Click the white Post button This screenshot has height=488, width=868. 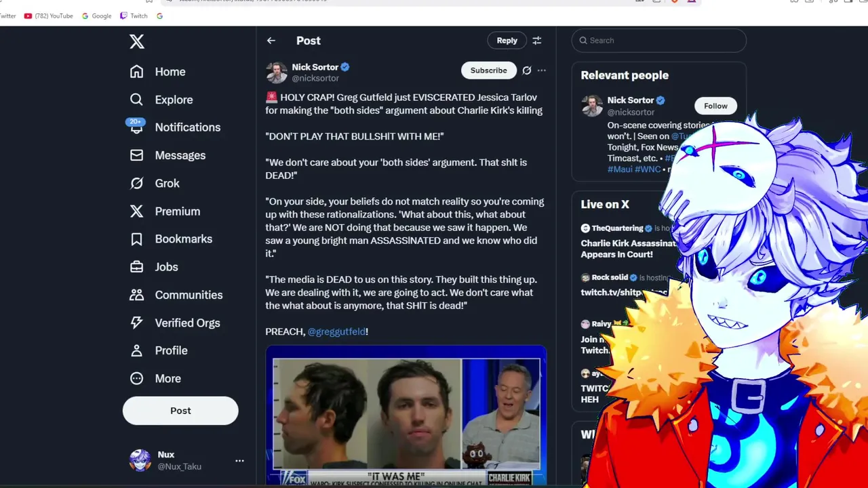pyautogui.click(x=180, y=411)
